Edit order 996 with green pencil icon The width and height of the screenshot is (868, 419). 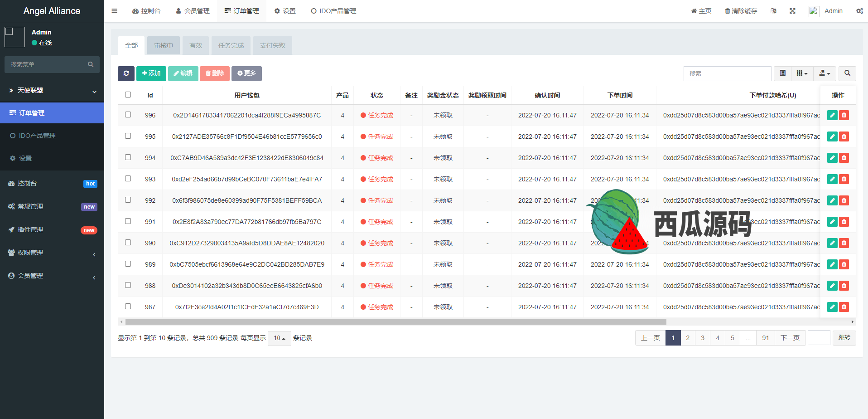click(x=832, y=115)
